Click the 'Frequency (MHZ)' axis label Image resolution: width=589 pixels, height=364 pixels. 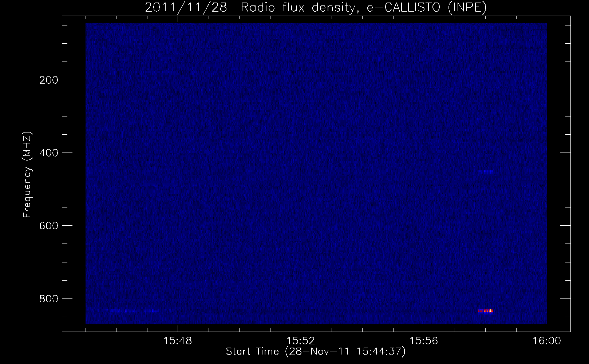[27, 175]
